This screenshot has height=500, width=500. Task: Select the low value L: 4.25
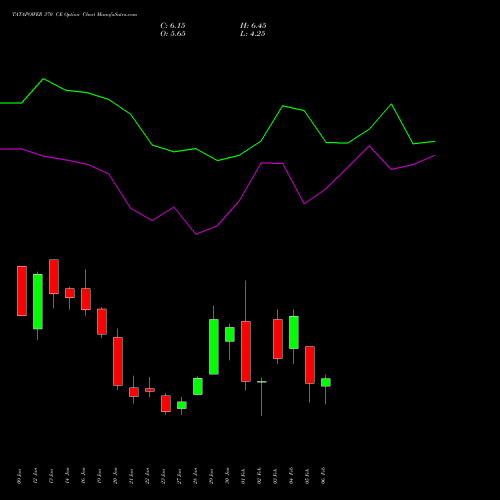pyautogui.click(x=253, y=34)
